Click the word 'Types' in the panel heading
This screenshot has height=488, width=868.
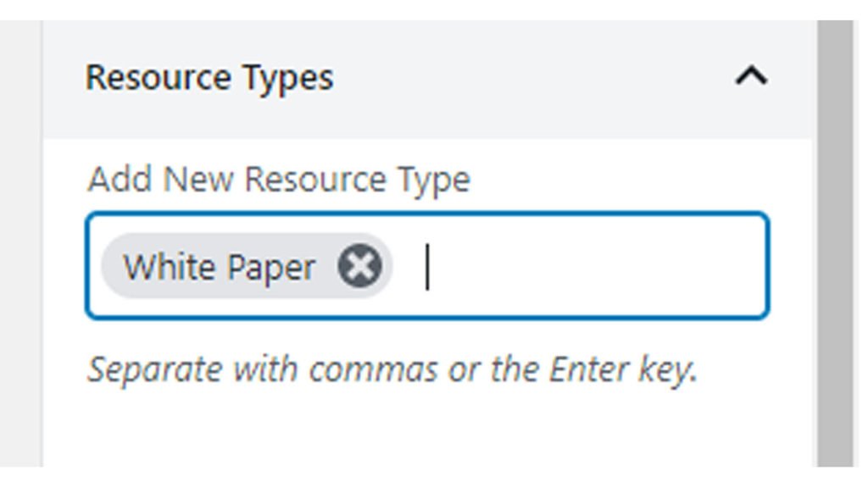(288, 78)
